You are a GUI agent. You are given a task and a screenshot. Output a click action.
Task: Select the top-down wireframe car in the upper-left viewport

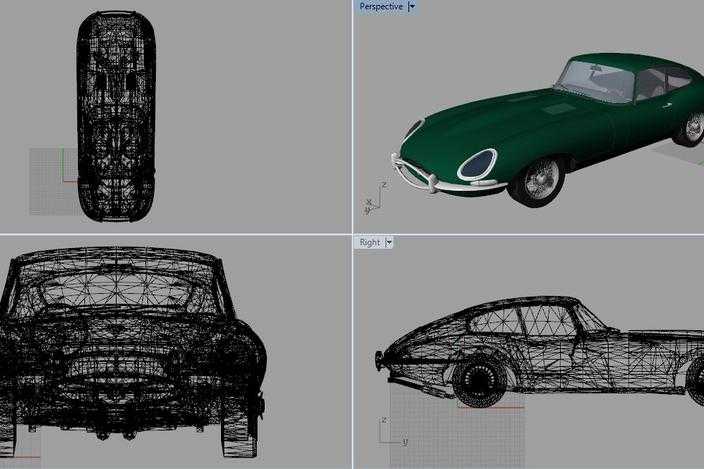116,116
